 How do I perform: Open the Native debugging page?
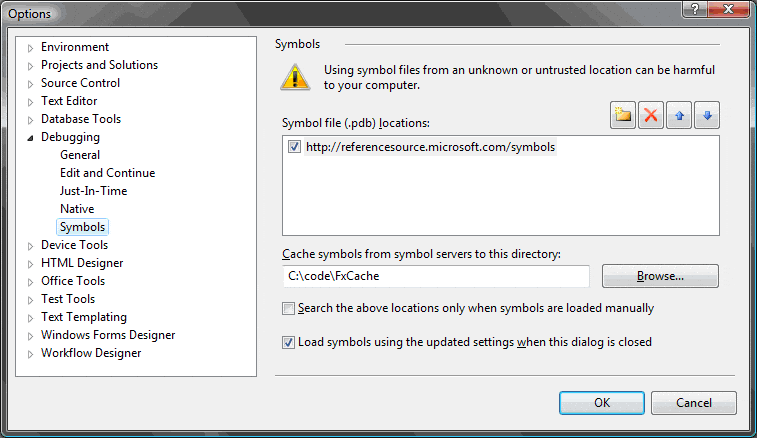pos(77,209)
